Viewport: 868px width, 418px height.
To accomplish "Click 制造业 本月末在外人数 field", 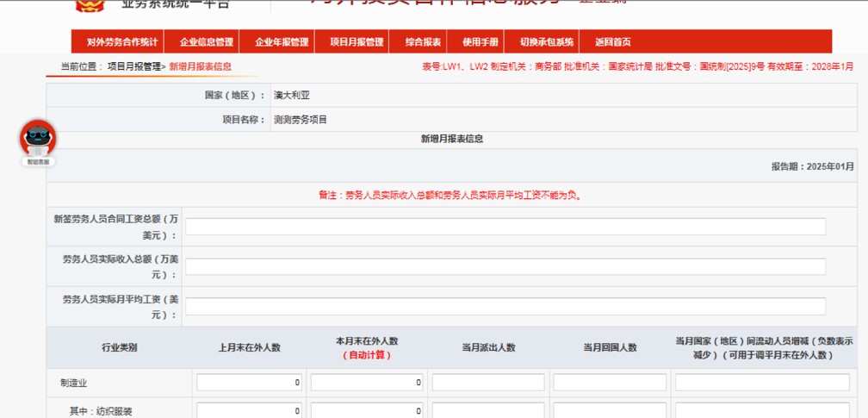I will click(x=367, y=382).
